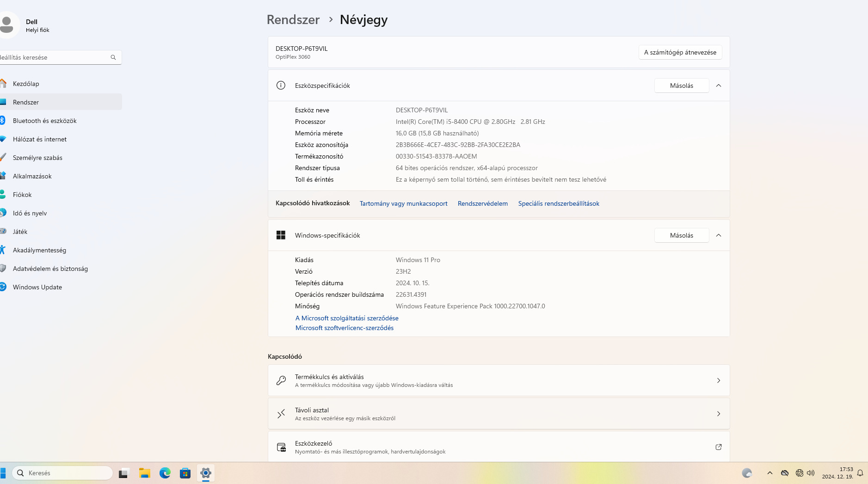Screen dimensions: 868x484
Task: Click the processor value Intel Core i5-8400
Action: click(470, 122)
